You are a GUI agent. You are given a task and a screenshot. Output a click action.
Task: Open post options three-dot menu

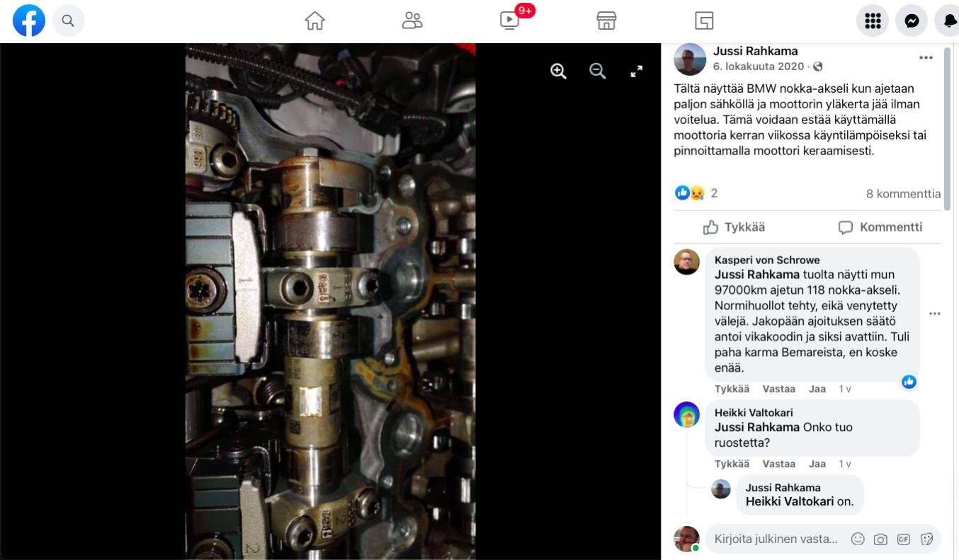pos(926,58)
